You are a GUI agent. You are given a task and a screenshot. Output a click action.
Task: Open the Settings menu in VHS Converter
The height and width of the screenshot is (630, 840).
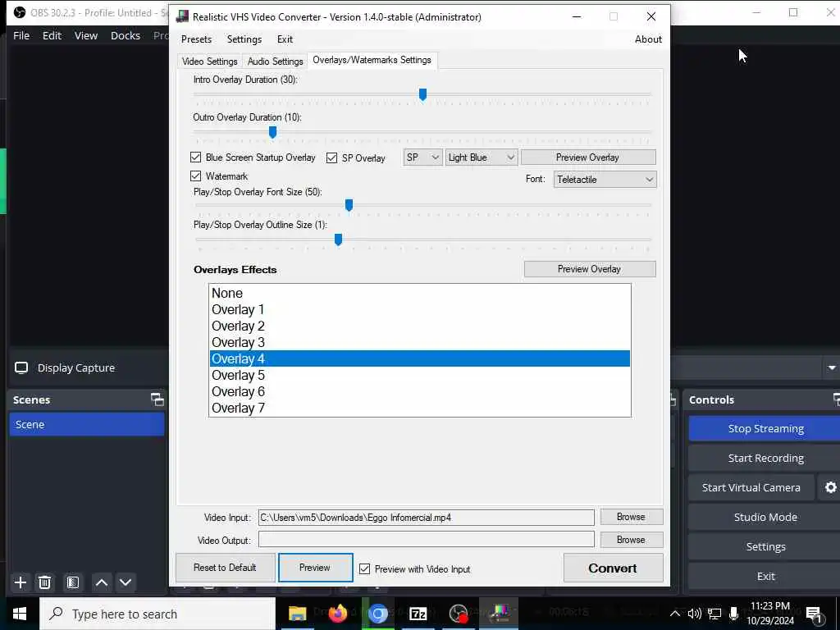(x=244, y=39)
